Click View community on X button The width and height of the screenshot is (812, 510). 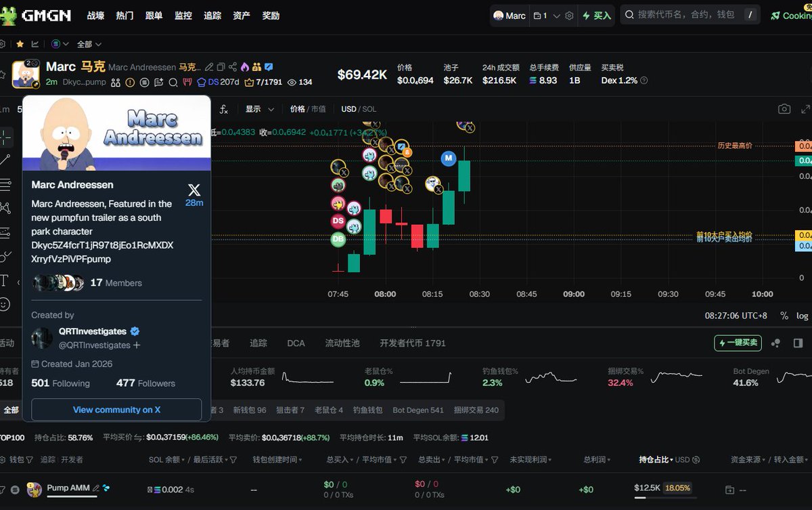tap(116, 410)
